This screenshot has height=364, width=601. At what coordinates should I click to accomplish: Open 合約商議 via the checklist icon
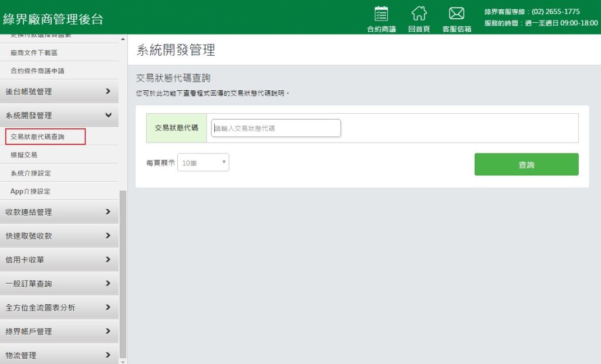(381, 18)
